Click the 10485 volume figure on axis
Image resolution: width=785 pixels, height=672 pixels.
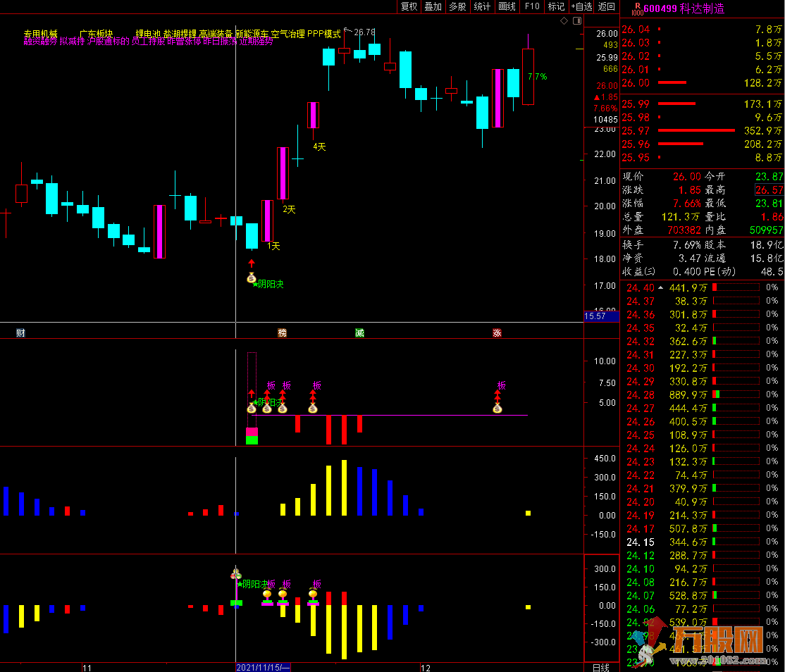pos(605,120)
